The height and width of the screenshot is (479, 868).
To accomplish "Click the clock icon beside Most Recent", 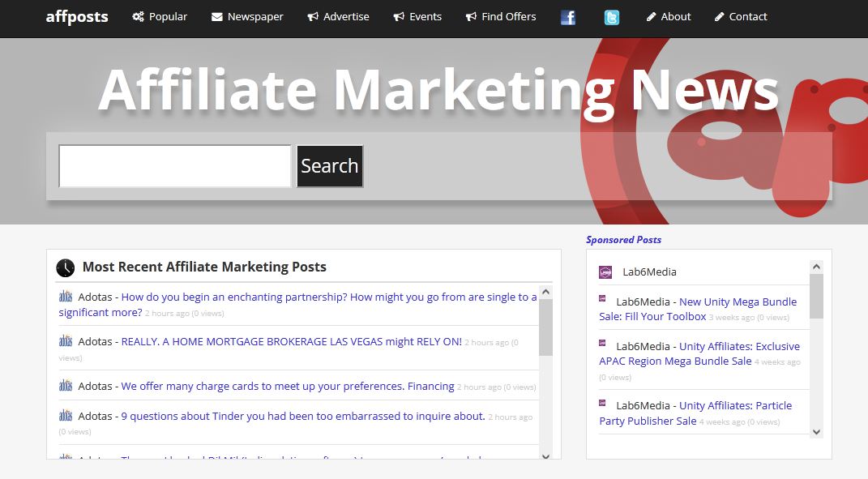I will coord(66,267).
